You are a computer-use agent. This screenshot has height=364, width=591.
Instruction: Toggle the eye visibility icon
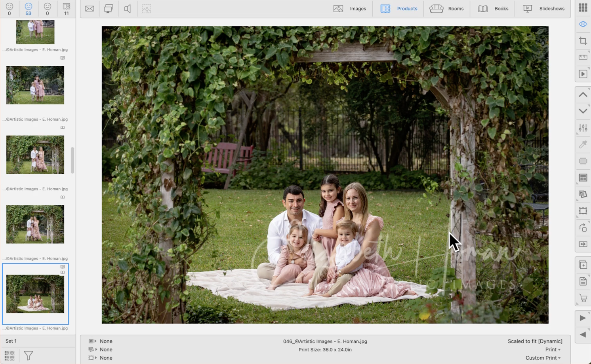click(x=583, y=24)
